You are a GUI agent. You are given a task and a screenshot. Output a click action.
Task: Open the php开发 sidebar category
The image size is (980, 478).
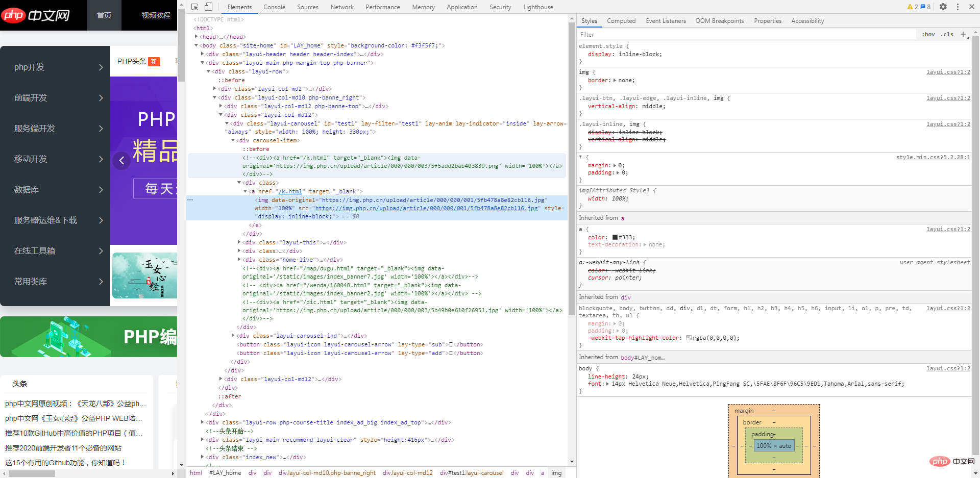pos(55,67)
